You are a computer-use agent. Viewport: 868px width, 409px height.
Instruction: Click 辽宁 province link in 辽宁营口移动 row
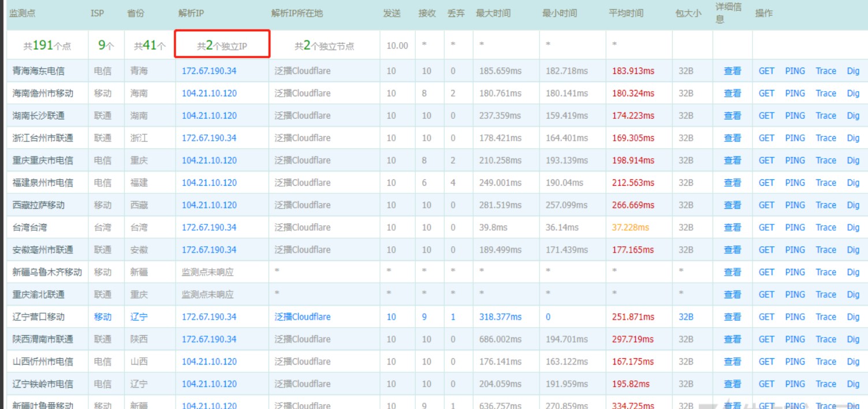pos(139,317)
